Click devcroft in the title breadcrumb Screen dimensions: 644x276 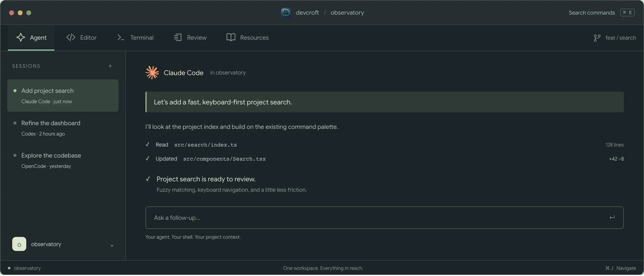pyautogui.click(x=307, y=13)
